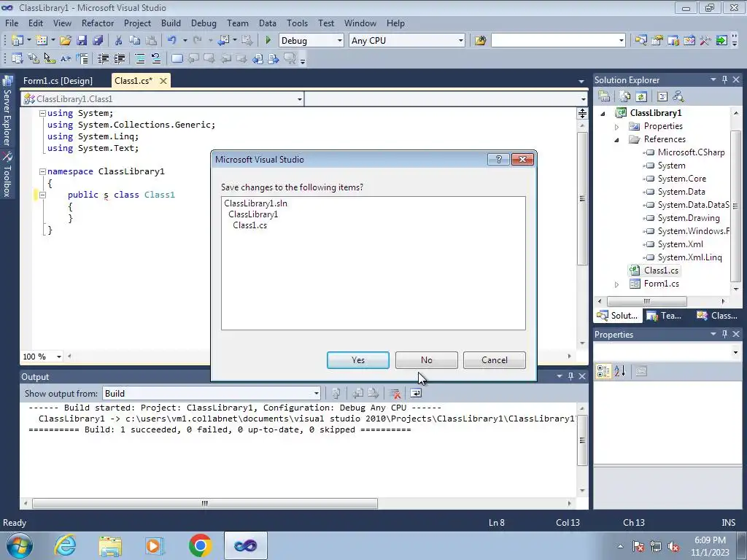Click the code editor vertical scrollbar thumb

[x=582, y=198]
